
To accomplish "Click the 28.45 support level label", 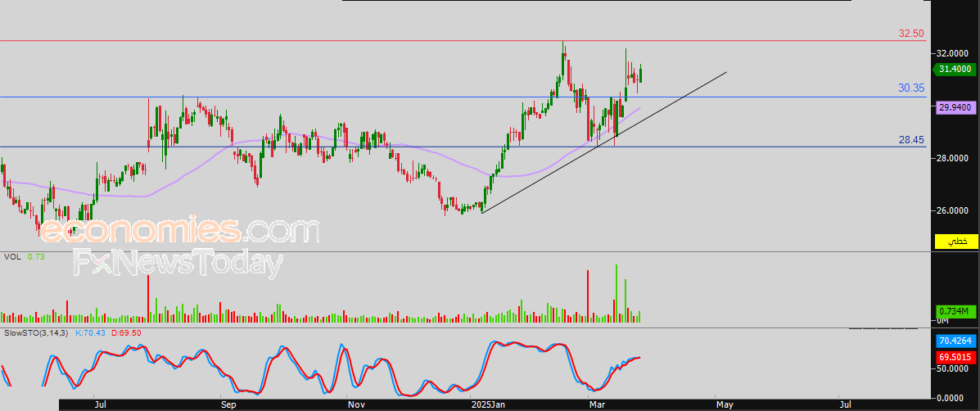I will click(911, 141).
